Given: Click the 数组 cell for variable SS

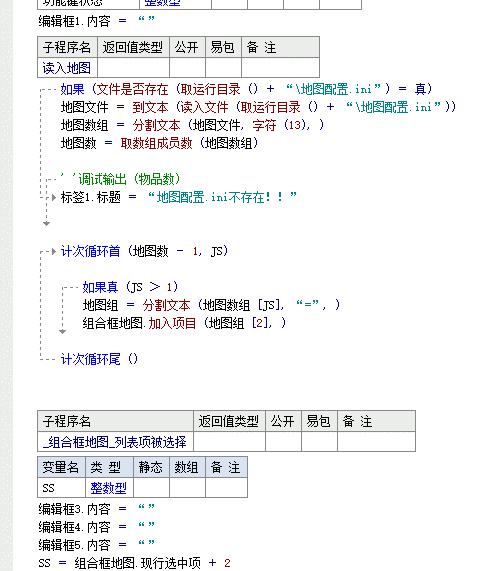Looking at the screenshot, I should 187,488.
